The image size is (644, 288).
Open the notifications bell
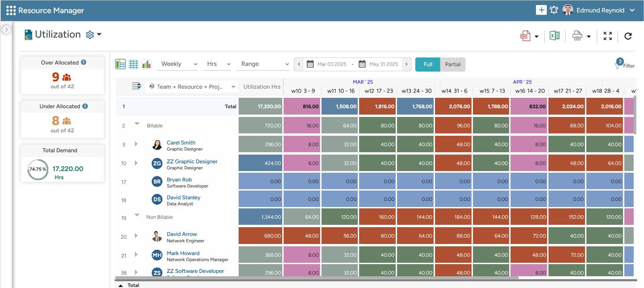click(x=554, y=10)
